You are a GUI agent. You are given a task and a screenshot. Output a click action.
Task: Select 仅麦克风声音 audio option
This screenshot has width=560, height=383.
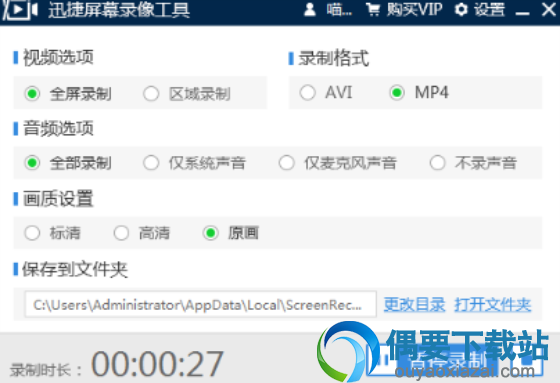(x=338, y=163)
